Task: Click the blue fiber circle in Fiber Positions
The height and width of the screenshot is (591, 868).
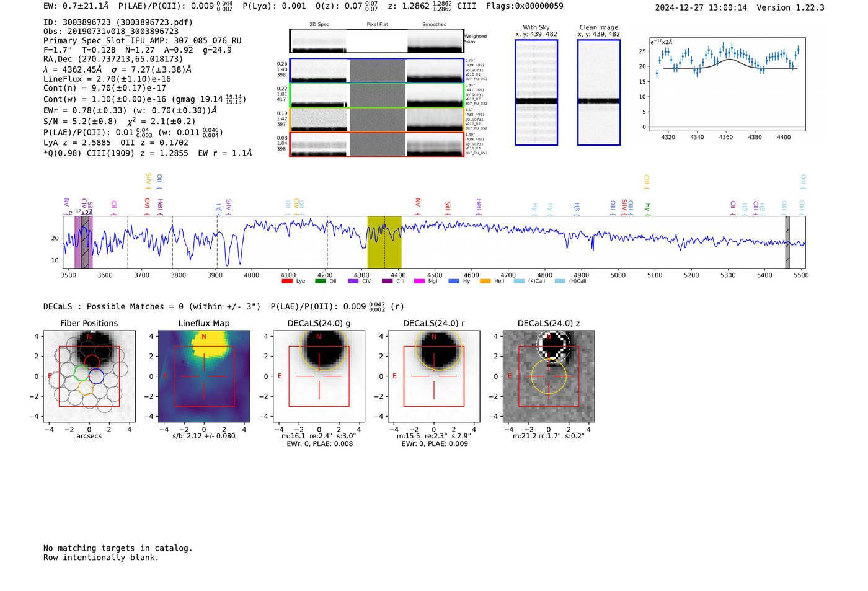Action: (x=95, y=376)
